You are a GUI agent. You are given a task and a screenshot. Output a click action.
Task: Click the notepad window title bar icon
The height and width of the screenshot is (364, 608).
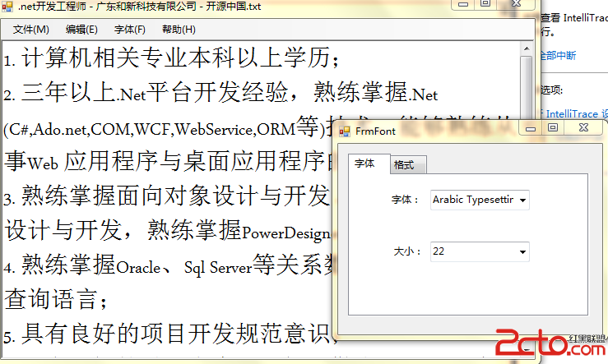coord(7,6)
